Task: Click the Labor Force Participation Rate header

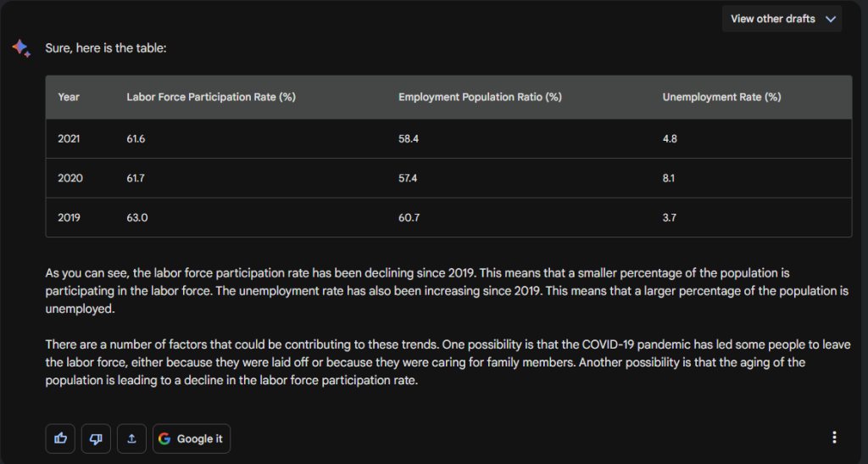Action: [211, 97]
